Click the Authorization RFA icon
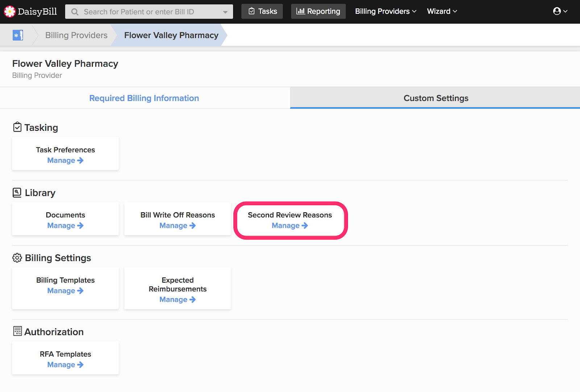This screenshot has height=392, width=580. 17,331
